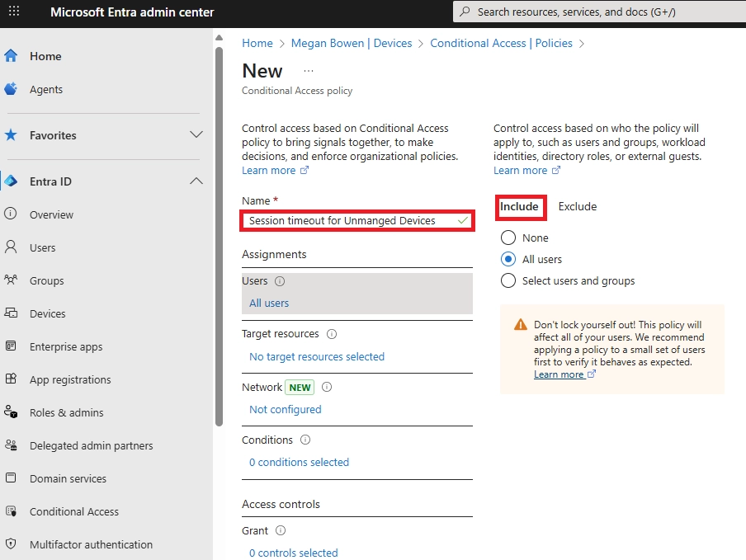Open Roles & admins in the sidebar
Viewport: 746px width, 560px height.
(x=67, y=412)
